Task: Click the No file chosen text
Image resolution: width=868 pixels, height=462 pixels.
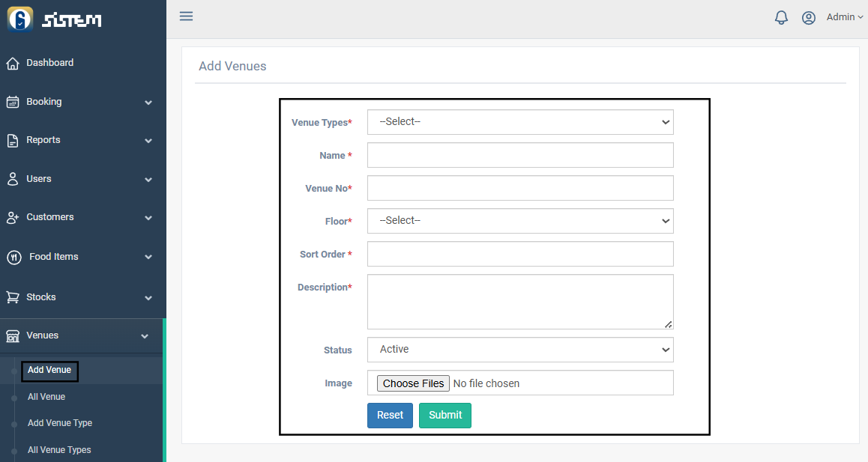Action: click(486, 383)
